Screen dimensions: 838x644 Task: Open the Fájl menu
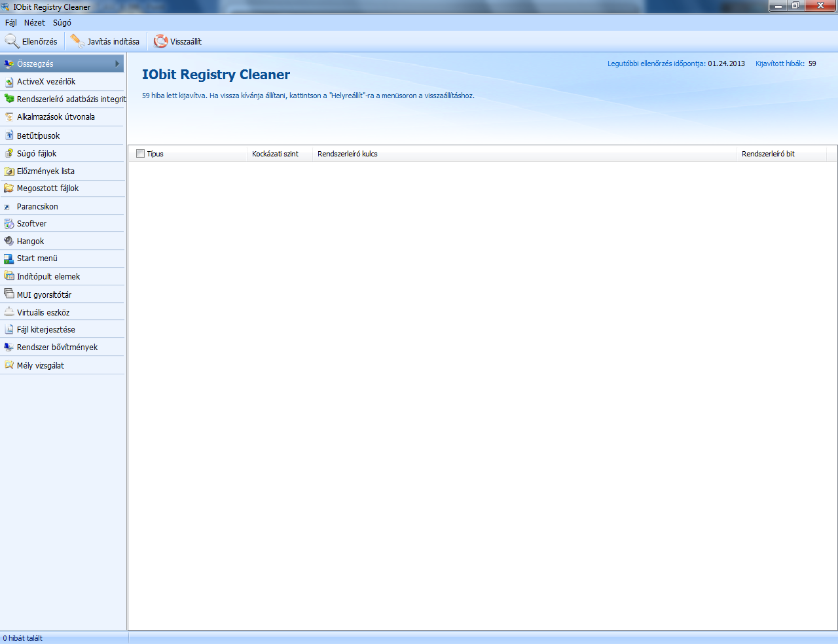(11, 22)
